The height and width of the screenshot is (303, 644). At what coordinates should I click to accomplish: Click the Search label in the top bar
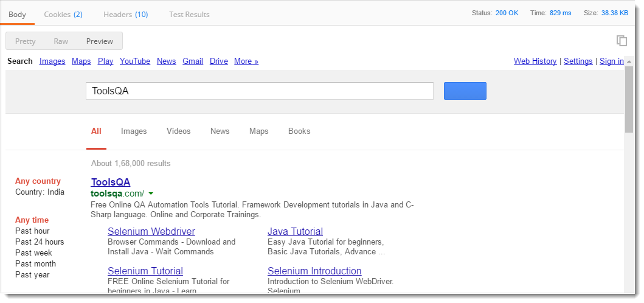19,61
